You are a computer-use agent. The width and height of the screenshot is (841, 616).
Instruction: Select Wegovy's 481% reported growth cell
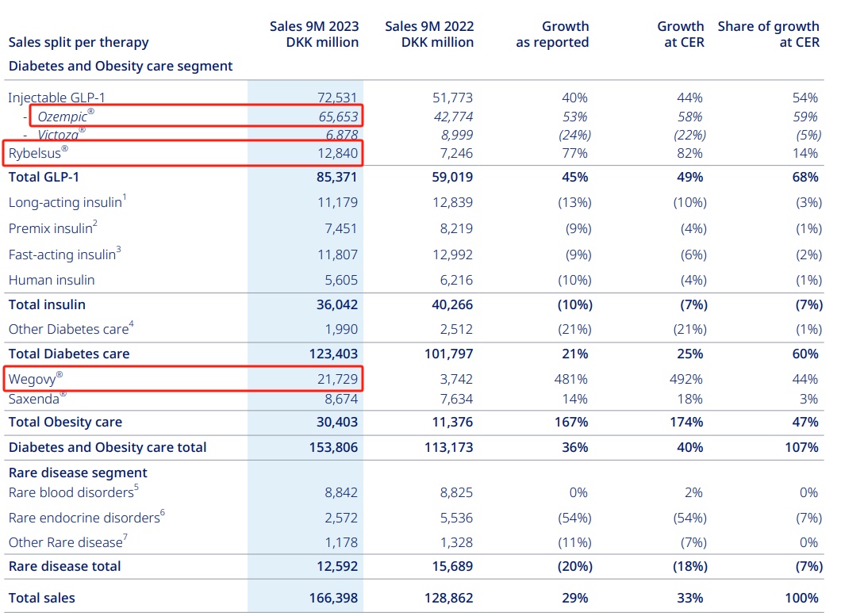pyautogui.click(x=571, y=380)
